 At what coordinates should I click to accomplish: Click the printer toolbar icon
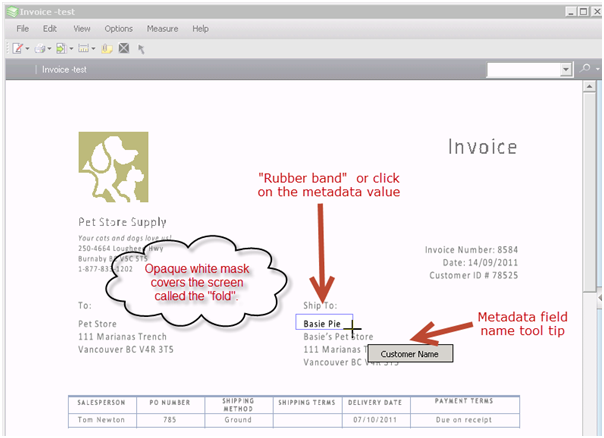(x=40, y=49)
